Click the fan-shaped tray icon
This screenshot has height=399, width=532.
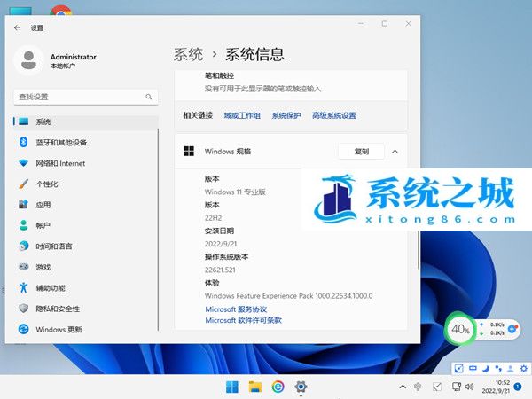pyautogui.click(x=418, y=387)
